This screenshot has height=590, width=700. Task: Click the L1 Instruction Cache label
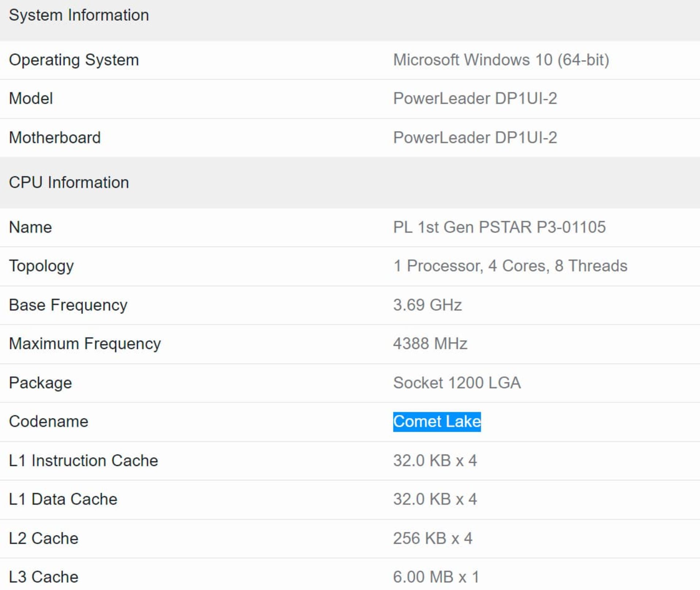coord(83,461)
